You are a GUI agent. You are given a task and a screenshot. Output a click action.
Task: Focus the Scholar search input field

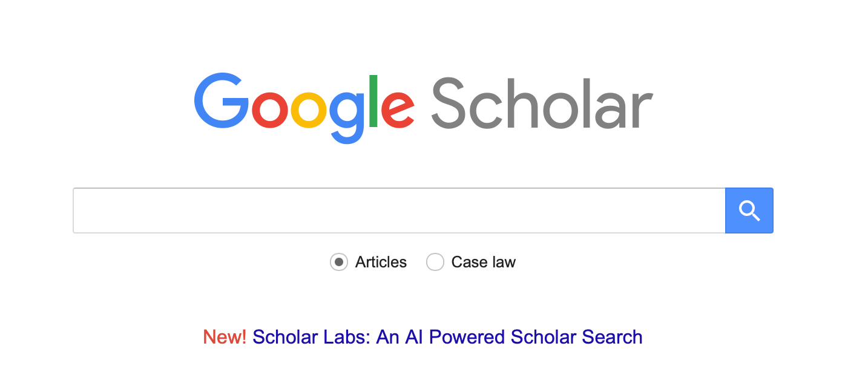(x=398, y=211)
